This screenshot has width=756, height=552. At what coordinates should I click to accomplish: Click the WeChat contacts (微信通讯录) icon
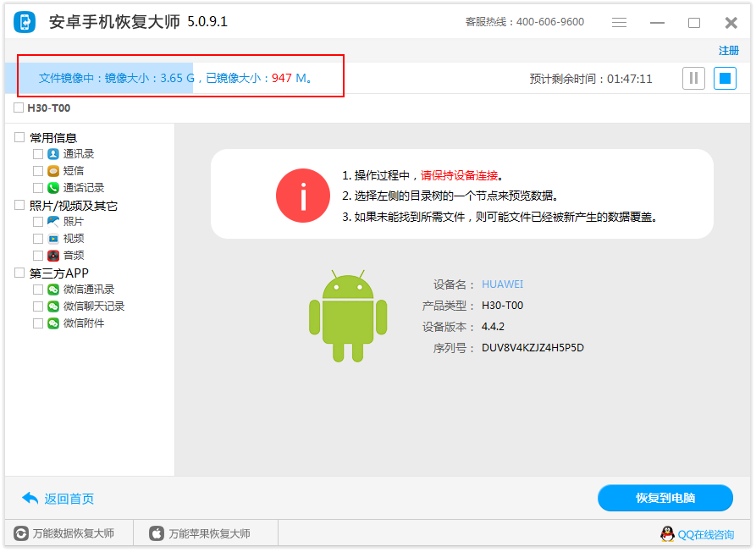(53, 290)
